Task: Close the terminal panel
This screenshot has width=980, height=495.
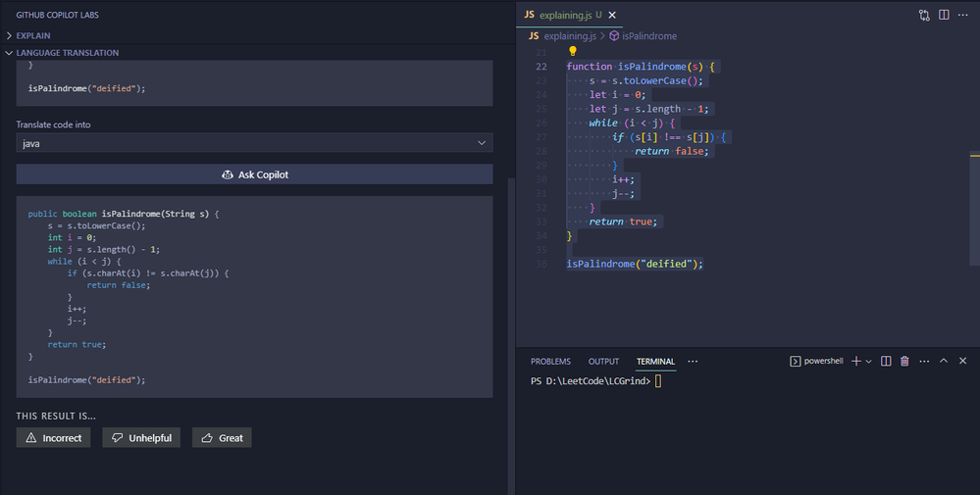Action: [x=962, y=361]
